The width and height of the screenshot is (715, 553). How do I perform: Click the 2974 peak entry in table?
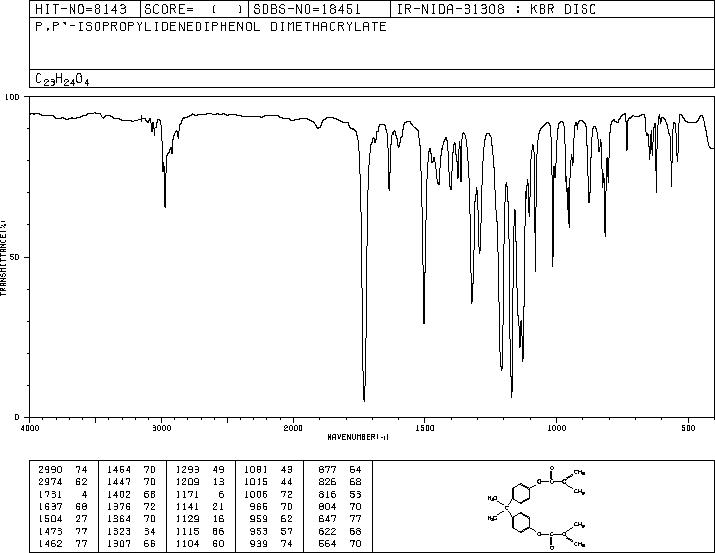click(63, 482)
